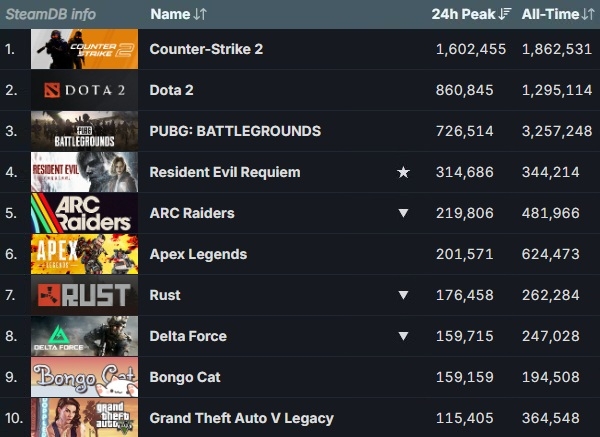Click rank number 10. beside Grand Theft Auto
The image size is (600, 437).
click(x=14, y=418)
